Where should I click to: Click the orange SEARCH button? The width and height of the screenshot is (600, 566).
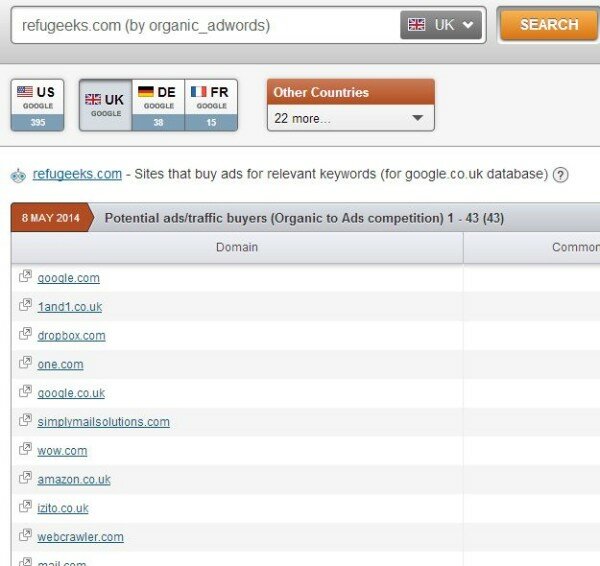[x=549, y=25]
